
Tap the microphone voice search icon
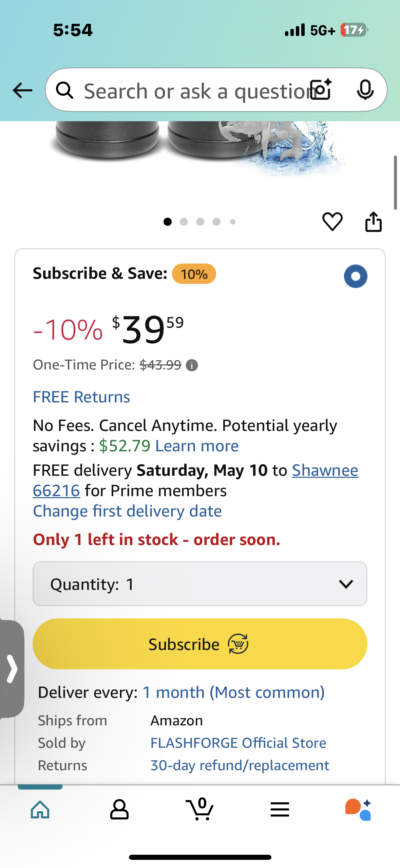click(x=365, y=90)
